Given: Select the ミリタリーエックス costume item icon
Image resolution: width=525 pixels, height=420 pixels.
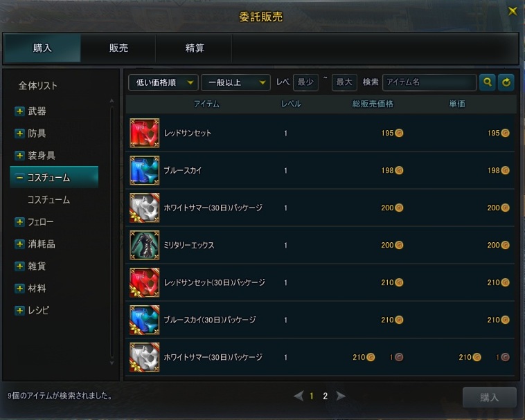Looking at the screenshot, I should (144, 245).
